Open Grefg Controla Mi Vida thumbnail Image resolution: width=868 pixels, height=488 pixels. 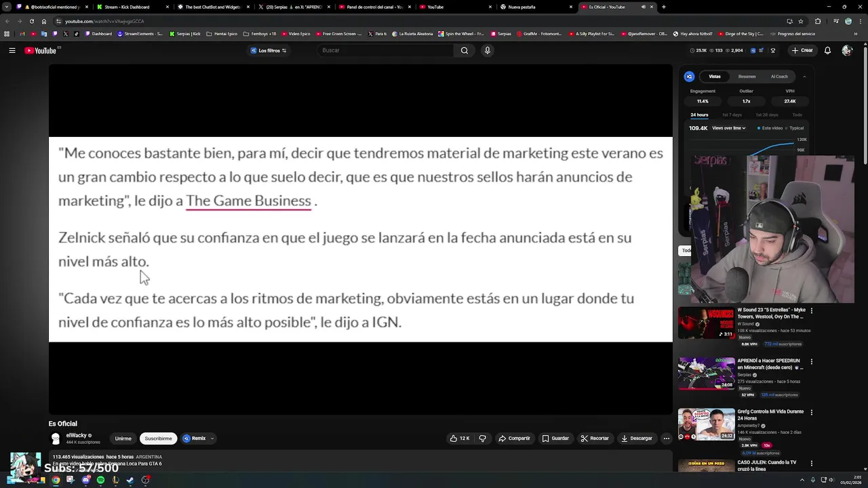(706, 424)
